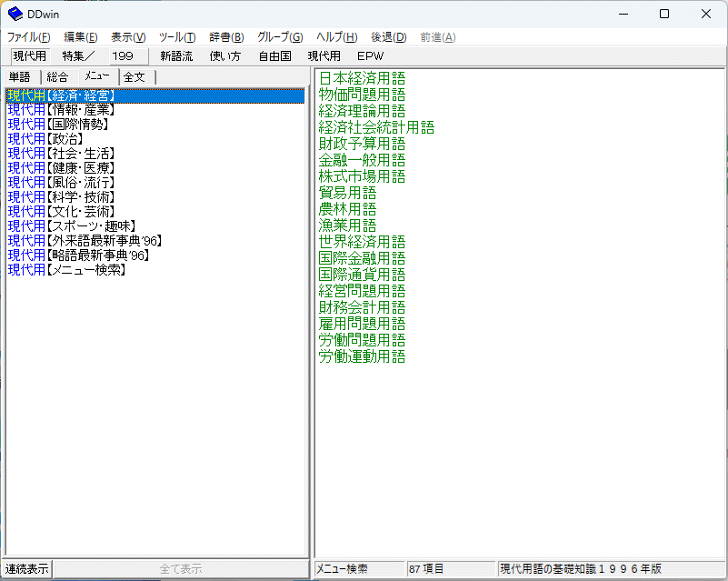The width and height of the screenshot is (728, 581).
Task: Click the 87 項目 status bar entry
Action: (x=451, y=569)
